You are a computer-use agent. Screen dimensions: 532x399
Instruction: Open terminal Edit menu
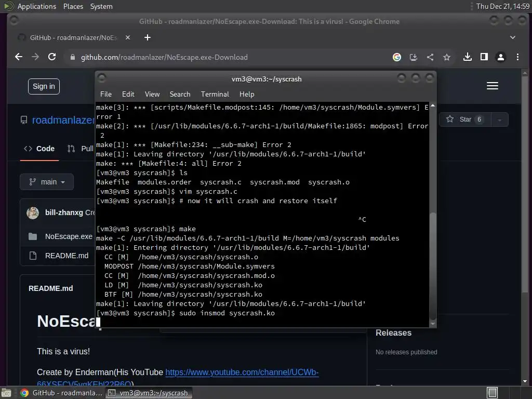tap(128, 95)
